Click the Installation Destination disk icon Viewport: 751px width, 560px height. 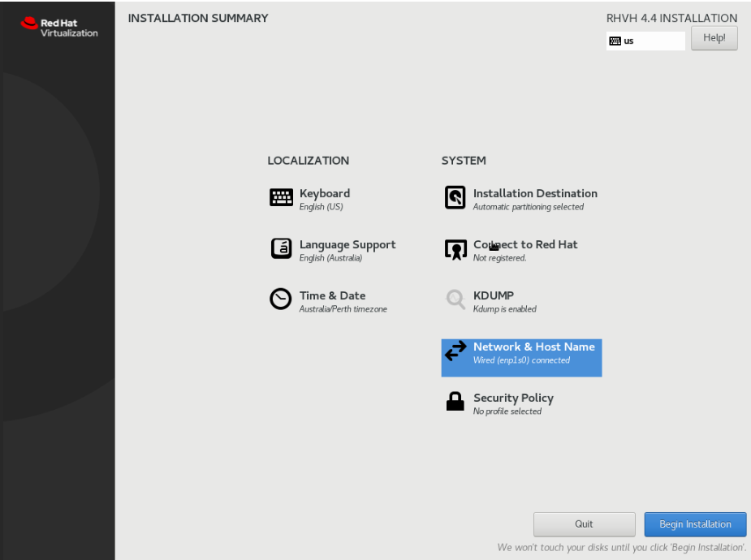coord(455,198)
